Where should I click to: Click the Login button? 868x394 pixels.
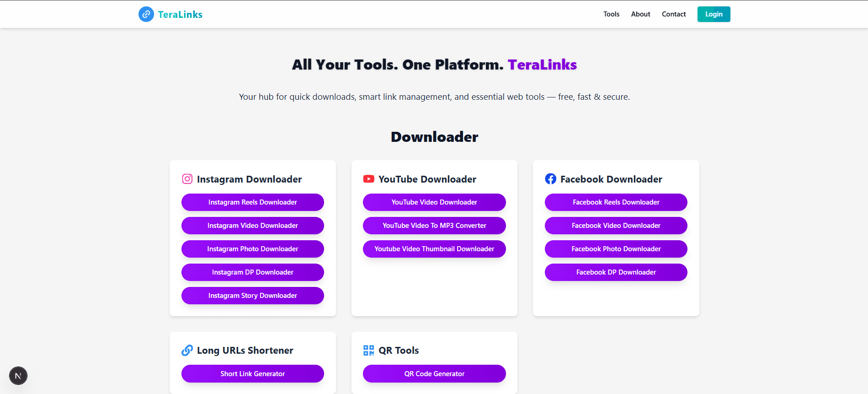pyautogui.click(x=714, y=14)
